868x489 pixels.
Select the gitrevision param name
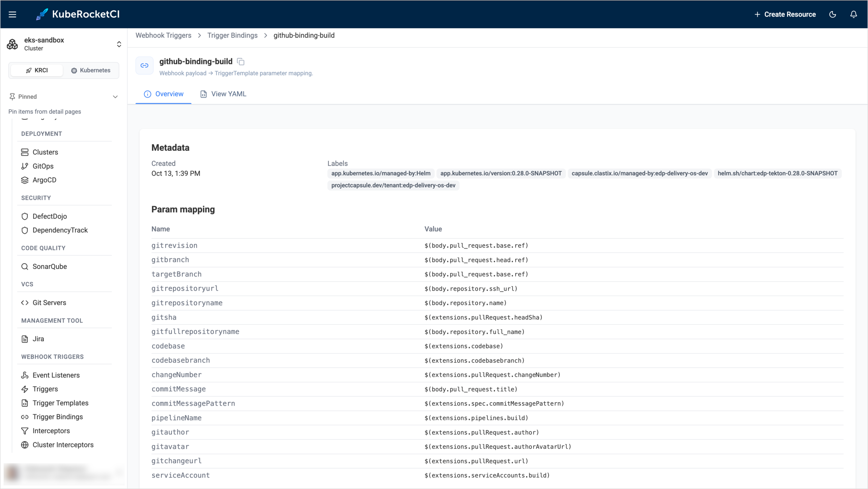pyautogui.click(x=174, y=245)
